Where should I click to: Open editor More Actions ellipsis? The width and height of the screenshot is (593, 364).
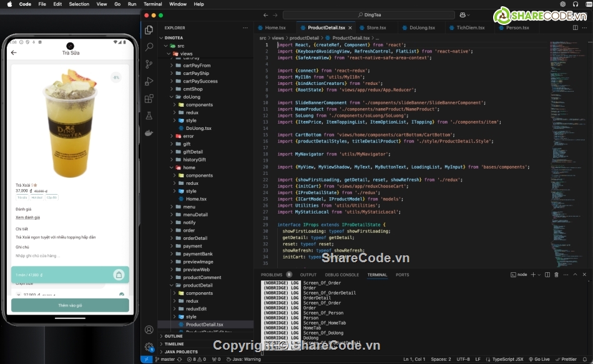pos(585,27)
